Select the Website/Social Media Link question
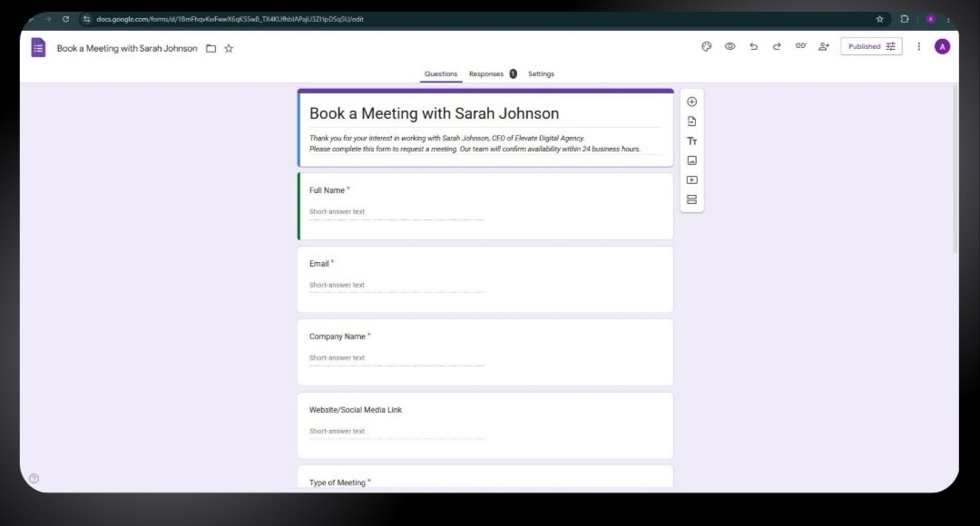This screenshot has height=526, width=980. tap(485, 425)
